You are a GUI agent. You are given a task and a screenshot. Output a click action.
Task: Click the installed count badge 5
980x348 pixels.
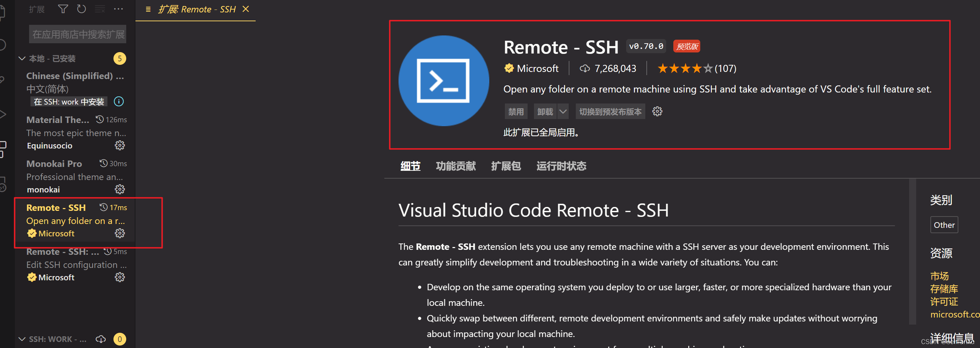[x=119, y=58]
